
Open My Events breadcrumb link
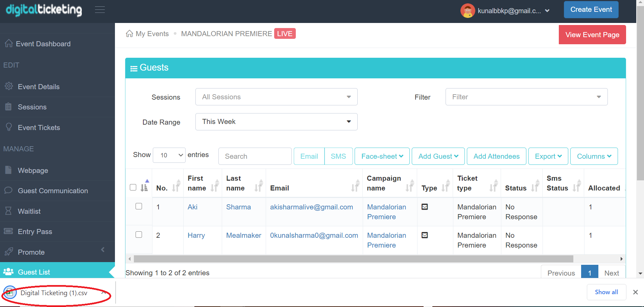(152, 34)
